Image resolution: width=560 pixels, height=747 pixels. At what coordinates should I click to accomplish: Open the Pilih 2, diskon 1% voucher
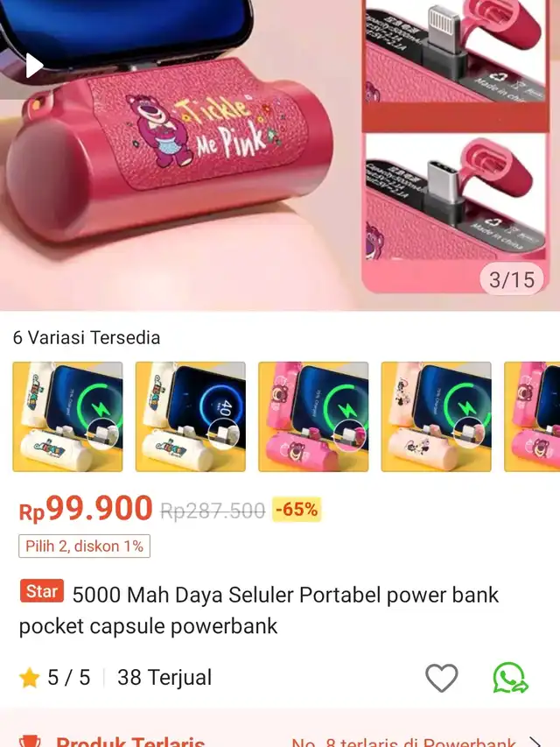pyautogui.click(x=84, y=546)
